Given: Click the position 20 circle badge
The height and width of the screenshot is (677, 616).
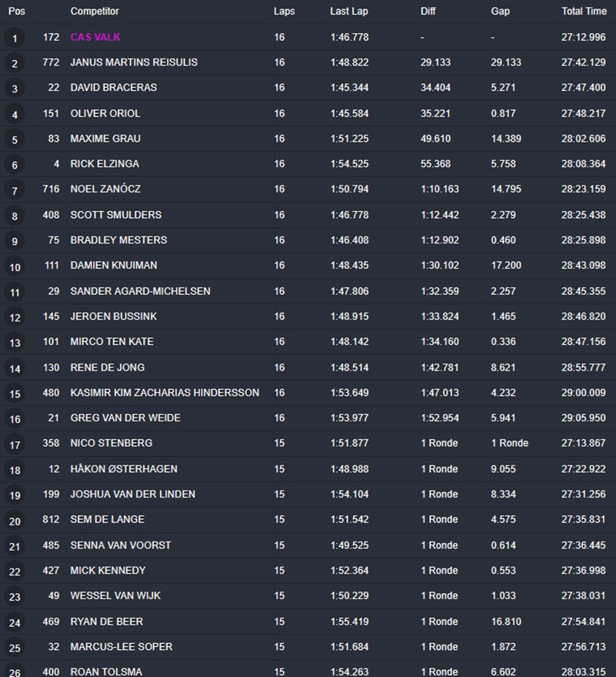Looking at the screenshot, I should click(15, 521).
